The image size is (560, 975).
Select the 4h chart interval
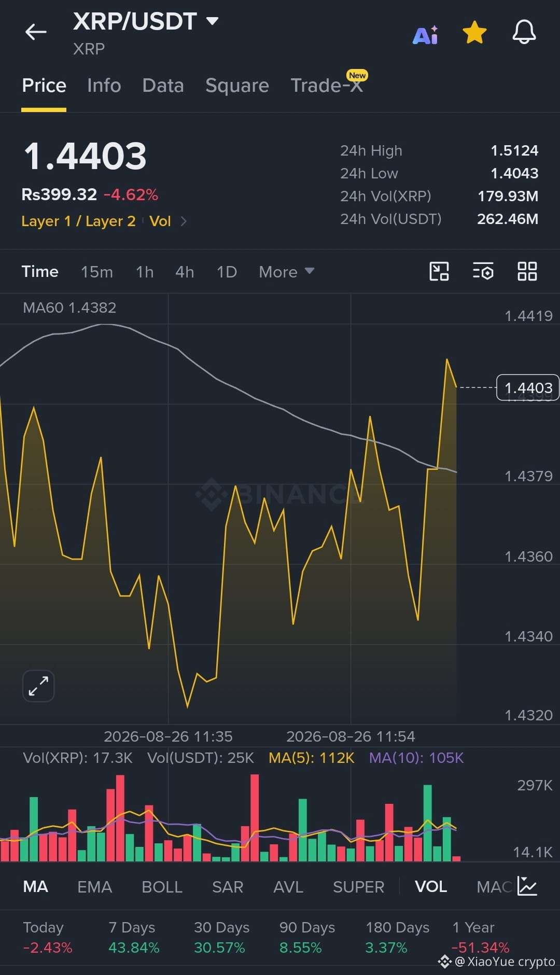pos(185,272)
